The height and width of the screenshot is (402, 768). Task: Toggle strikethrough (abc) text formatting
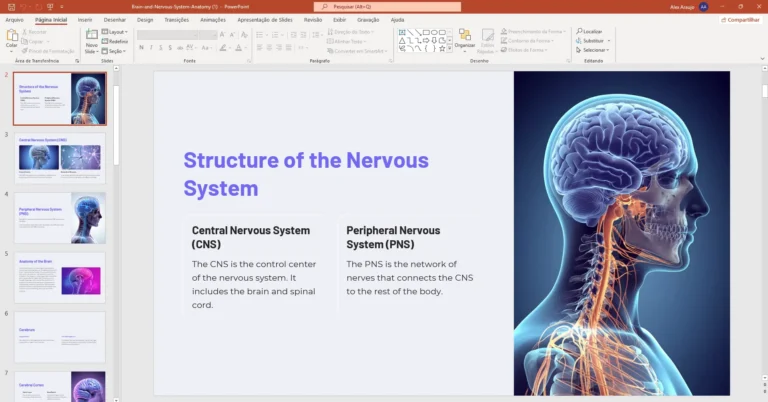click(180, 47)
